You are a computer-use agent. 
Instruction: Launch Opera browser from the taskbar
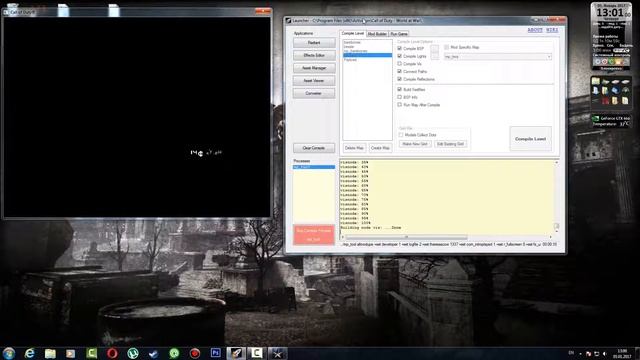pyautogui.click(x=112, y=353)
